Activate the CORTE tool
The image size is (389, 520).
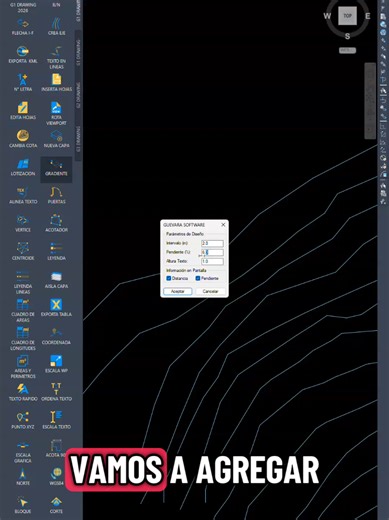(x=56, y=505)
